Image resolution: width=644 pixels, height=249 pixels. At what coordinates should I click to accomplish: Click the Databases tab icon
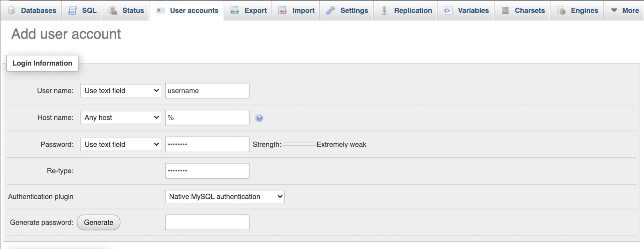pyautogui.click(x=11, y=10)
